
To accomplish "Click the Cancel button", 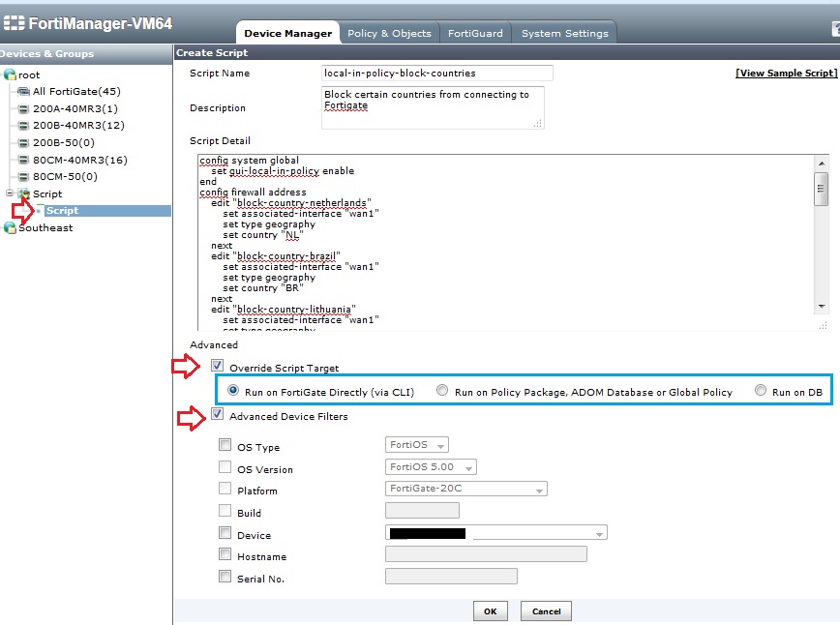I will pyautogui.click(x=546, y=611).
